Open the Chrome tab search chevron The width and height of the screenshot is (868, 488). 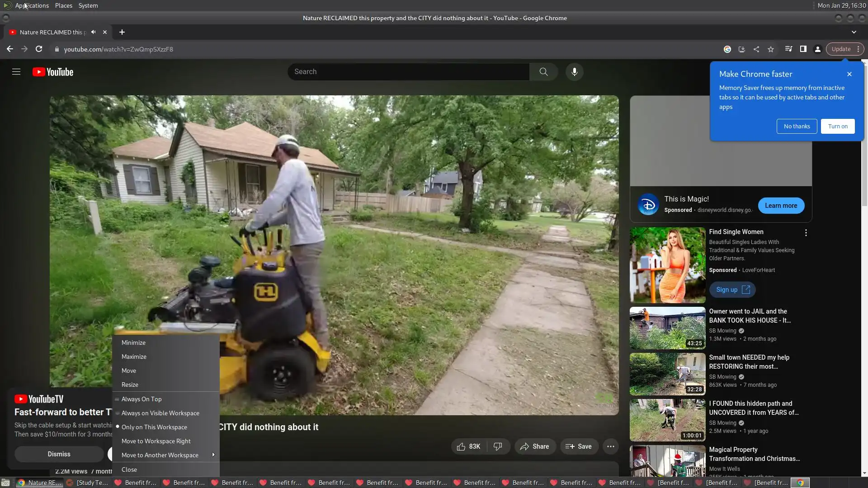point(854,32)
